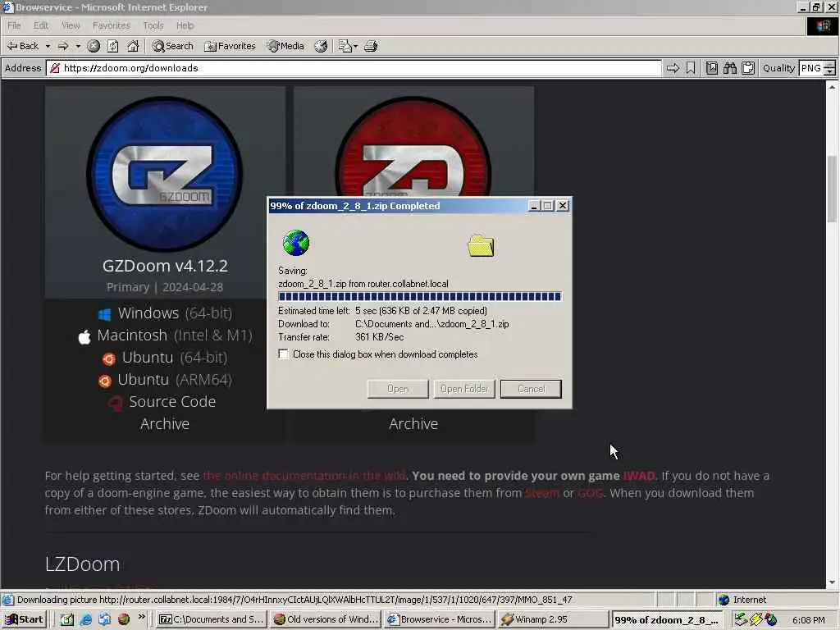
Task: Click the yellow folder icon in download dialog
Action: tap(481, 246)
